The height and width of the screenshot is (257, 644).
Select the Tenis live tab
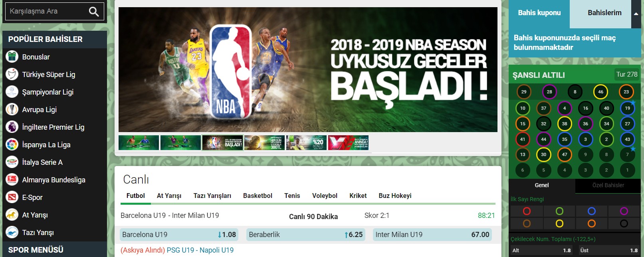[x=292, y=196]
